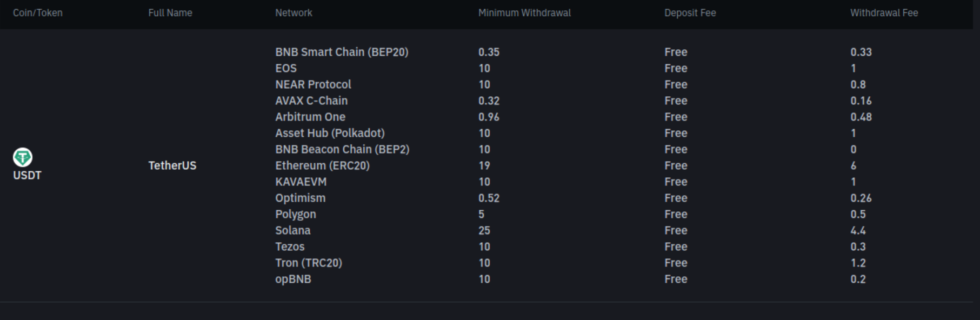Click the Solana withdrawal fee 4.4

(x=858, y=230)
